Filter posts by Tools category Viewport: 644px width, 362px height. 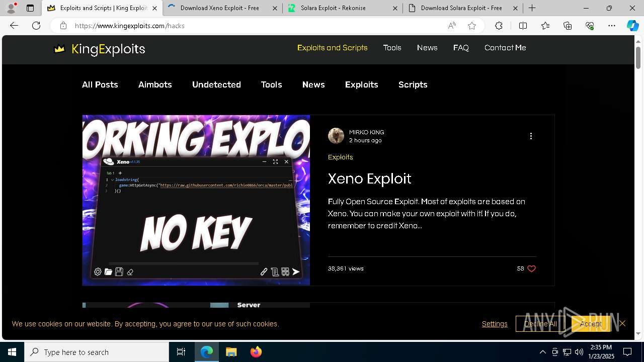[271, 84]
